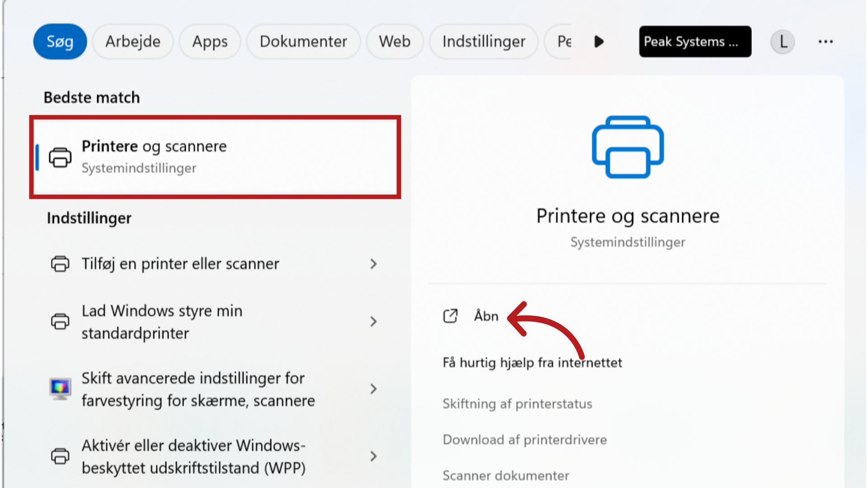The width and height of the screenshot is (868, 488).
Task: Click the color monitor icon for farvestyring
Action: [x=60, y=389]
